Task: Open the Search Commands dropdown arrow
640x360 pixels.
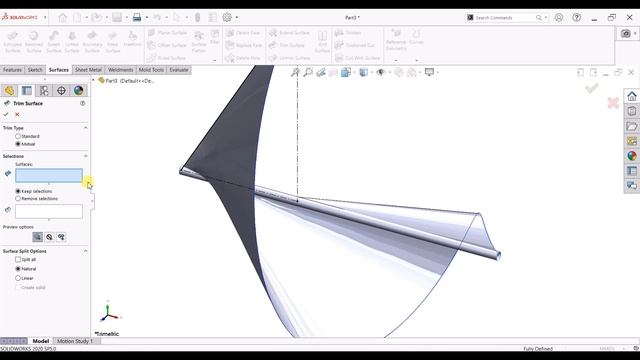Action: pos(546,18)
